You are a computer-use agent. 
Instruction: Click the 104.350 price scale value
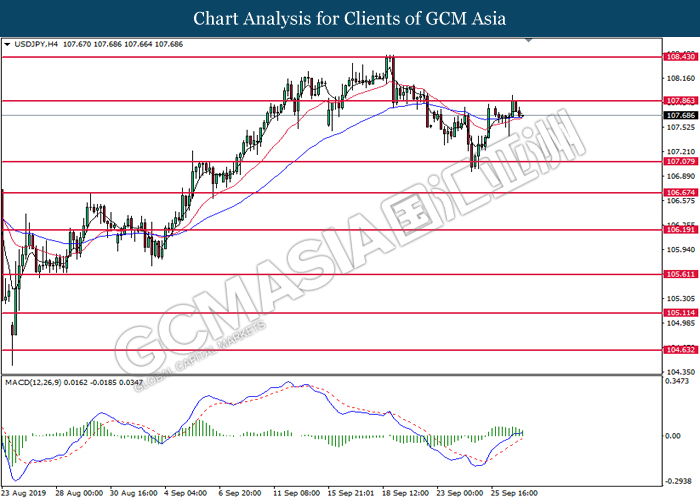click(x=680, y=372)
